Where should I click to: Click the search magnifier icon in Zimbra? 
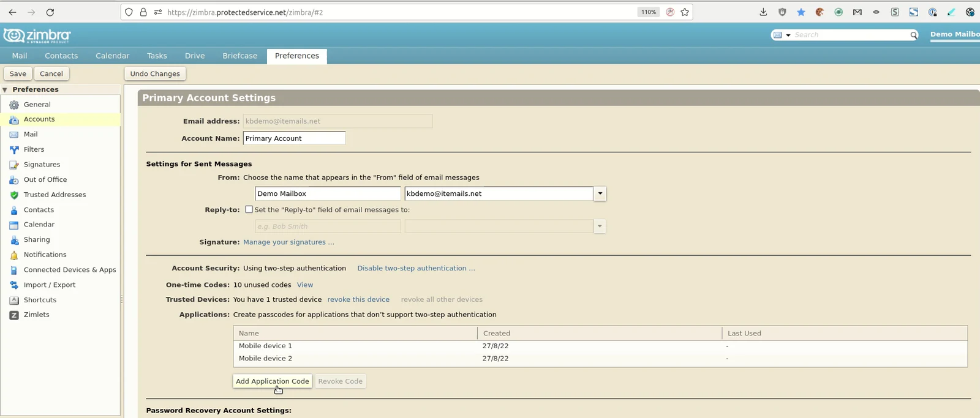(x=913, y=35)
